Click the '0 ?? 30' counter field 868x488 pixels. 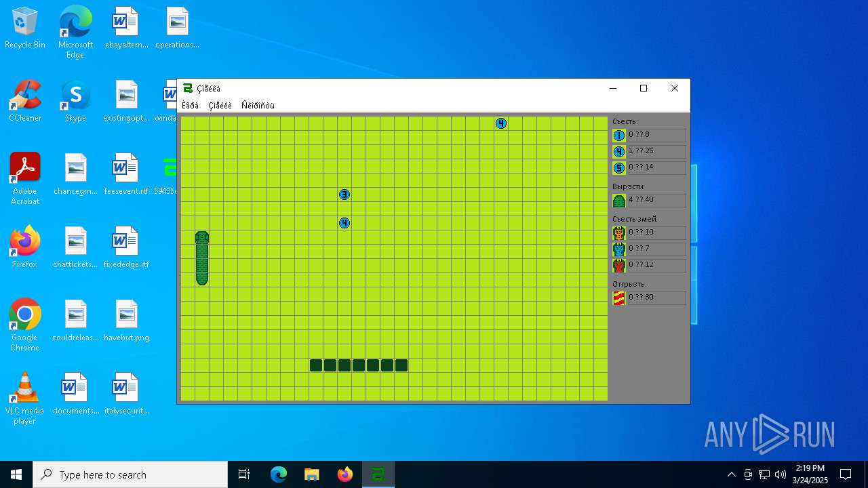[656, 298]
